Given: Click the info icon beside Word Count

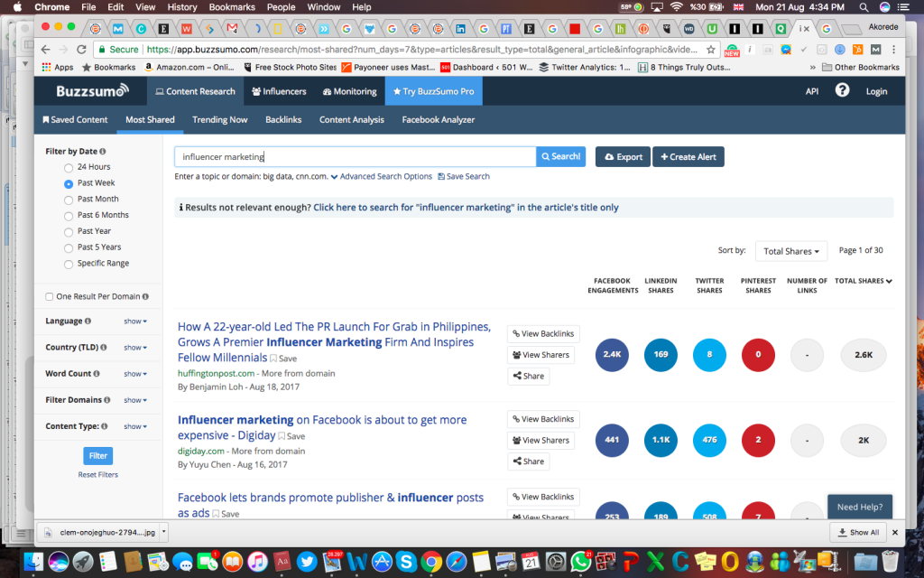Looking at the screenshot, I should coord(96,373).
